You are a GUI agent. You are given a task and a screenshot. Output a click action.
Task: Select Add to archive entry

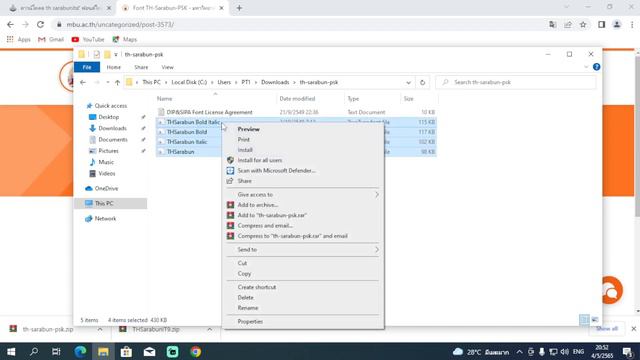tap(258, 205)
